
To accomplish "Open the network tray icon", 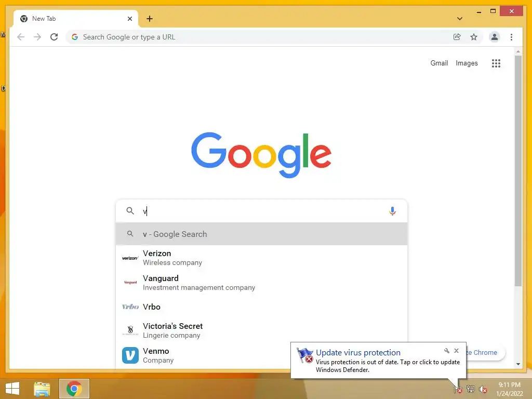I will click(471, 389).
